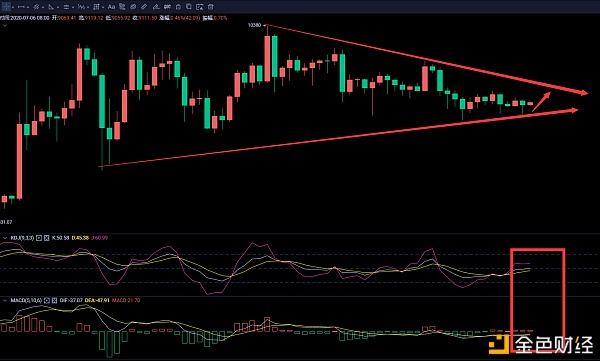
Task: Click the magnet snap tool icon
Action: (x=167, y=7)
